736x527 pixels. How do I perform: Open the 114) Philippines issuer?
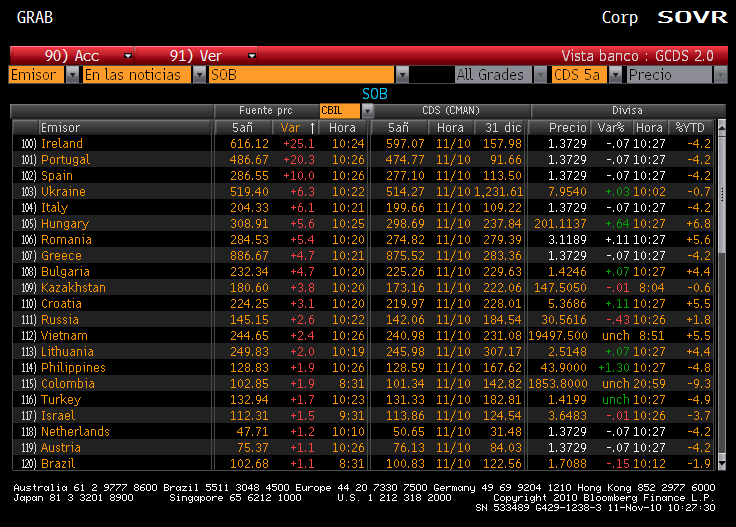point(73,367)
